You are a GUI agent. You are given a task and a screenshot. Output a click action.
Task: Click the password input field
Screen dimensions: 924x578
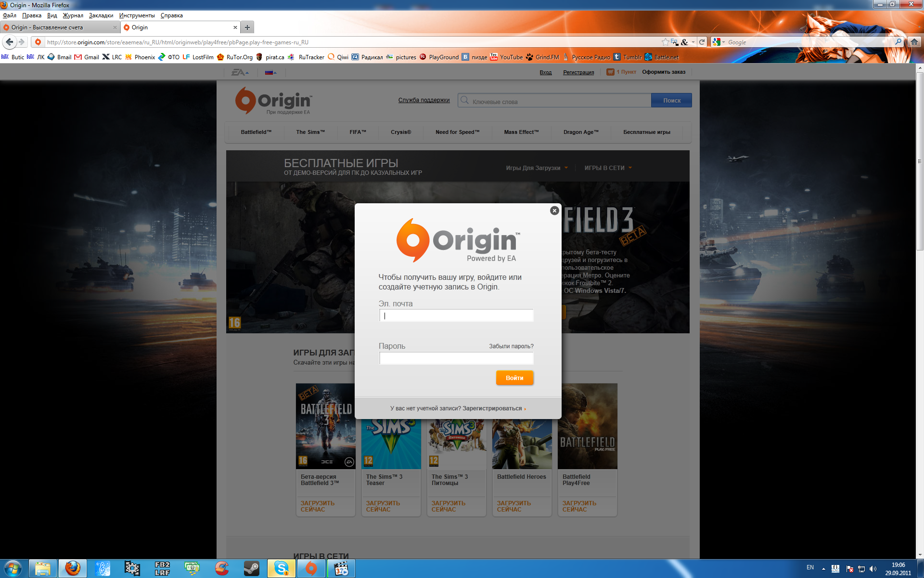pos(456,358)
